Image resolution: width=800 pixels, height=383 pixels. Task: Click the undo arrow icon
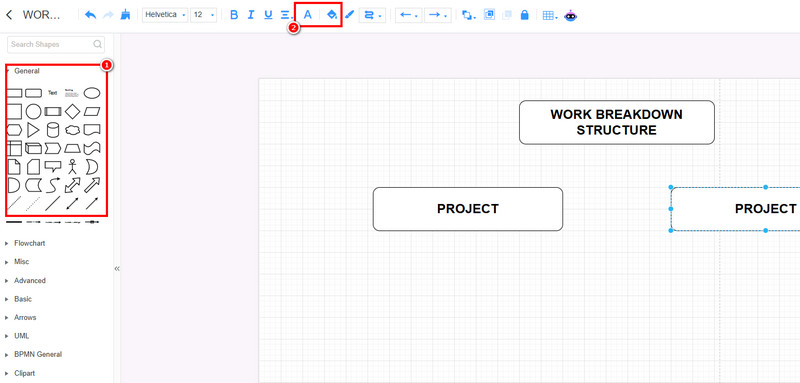90,15
